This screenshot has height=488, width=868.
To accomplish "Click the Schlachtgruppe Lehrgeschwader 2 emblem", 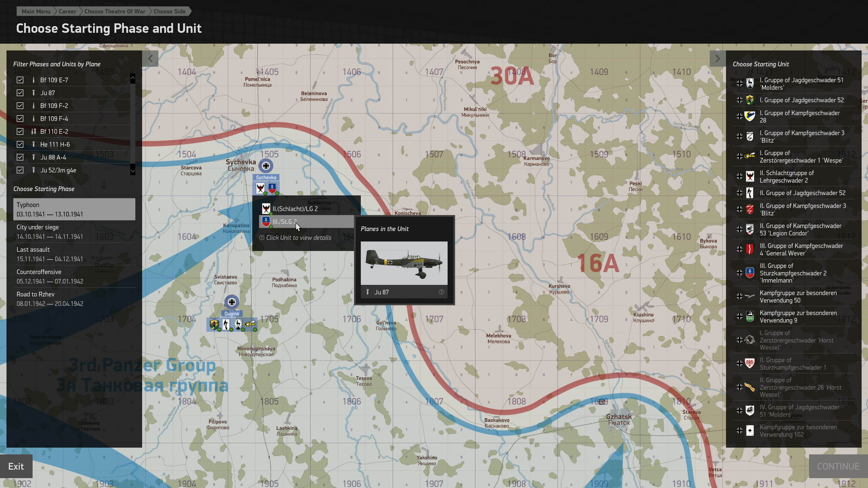I will (750, 176).
